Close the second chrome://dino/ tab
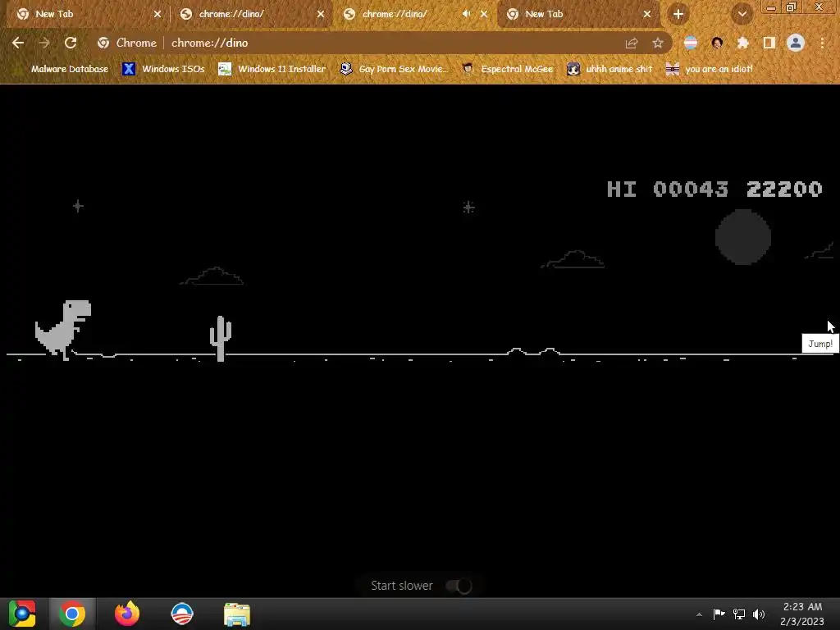The image size is (840, 630). point(321,15)
